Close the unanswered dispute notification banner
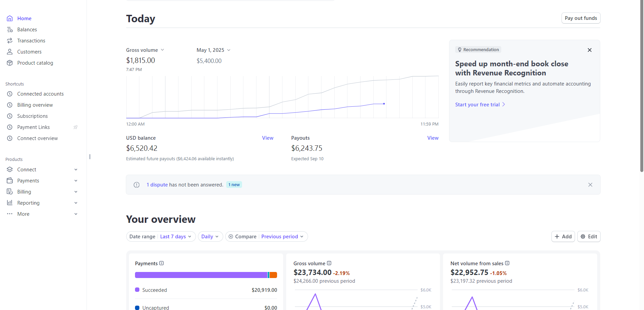This screenshot has width=644, height=310. [x=590, y=185]
